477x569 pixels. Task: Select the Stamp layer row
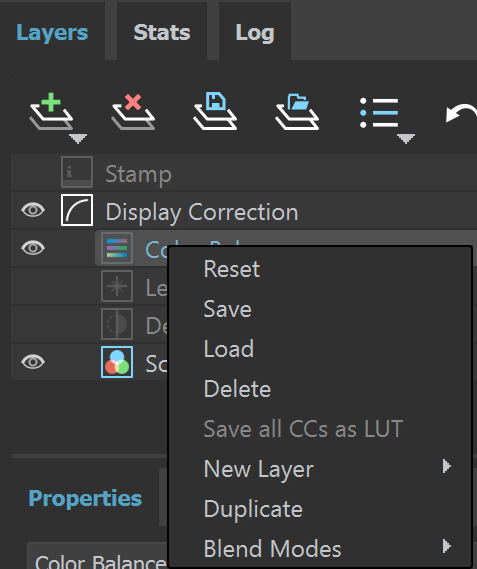coord(244,173)
